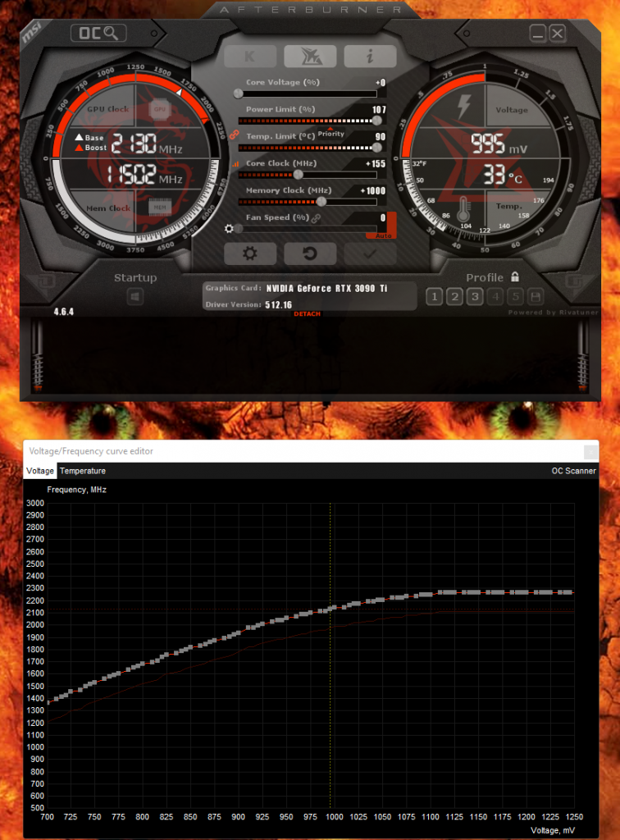Close the Afterburner window
The image size is (620, 840).
pyautogui.click(x=558, y=33)
